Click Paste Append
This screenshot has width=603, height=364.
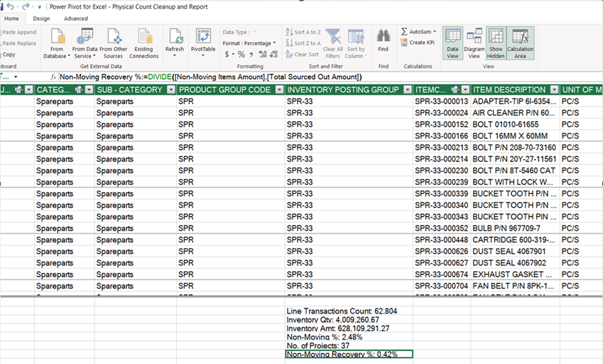click(19, 32)
